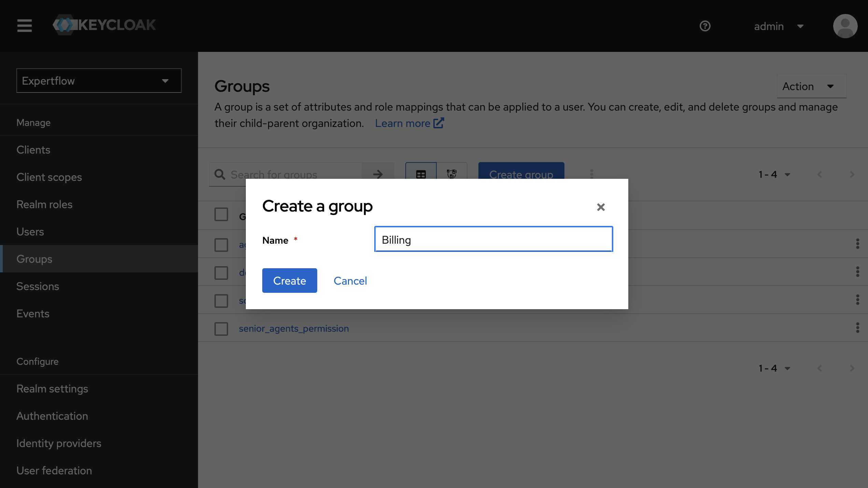Open the user avatar menu

(x=845, y=26)
